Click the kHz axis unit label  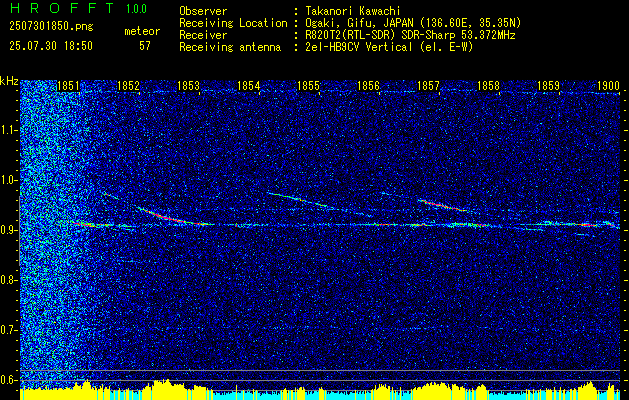click(9, 81)
